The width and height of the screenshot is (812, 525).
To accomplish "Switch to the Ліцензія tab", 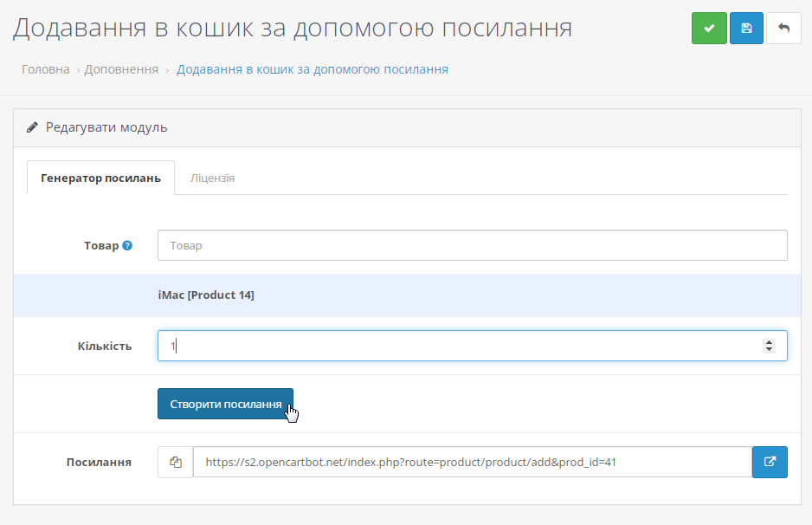I will pos(212,178).
